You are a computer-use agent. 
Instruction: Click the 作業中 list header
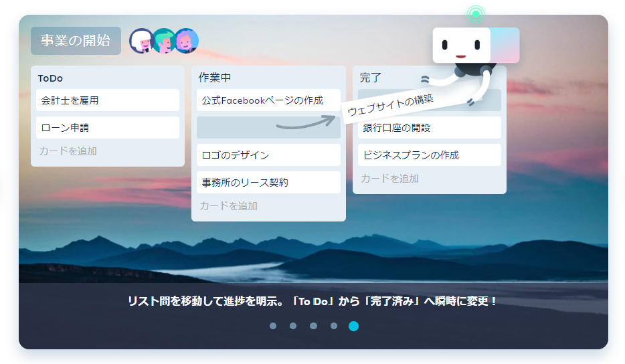[215, 78]
